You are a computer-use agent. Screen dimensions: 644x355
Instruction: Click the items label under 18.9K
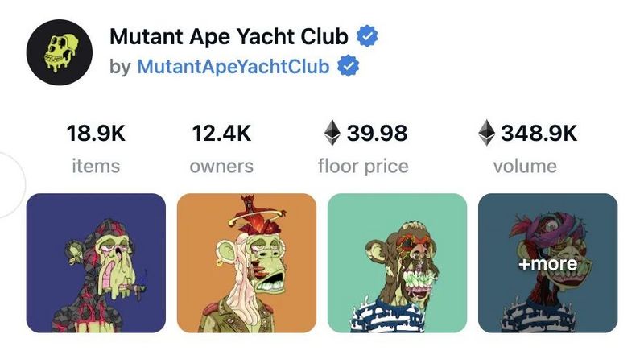(96, 167)
